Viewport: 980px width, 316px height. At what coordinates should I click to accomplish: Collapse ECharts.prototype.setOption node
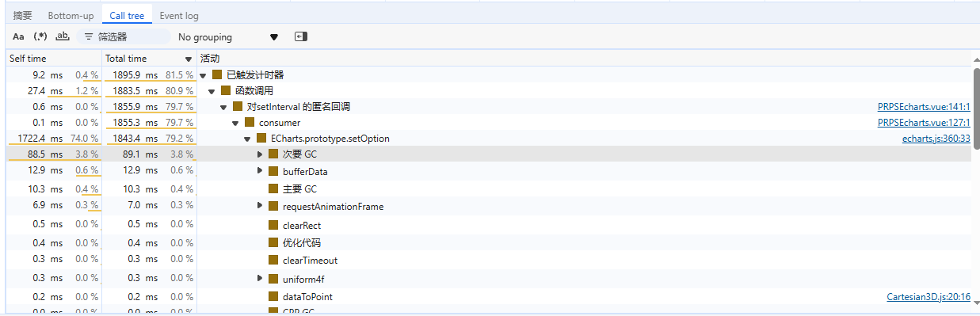[248, 139]
